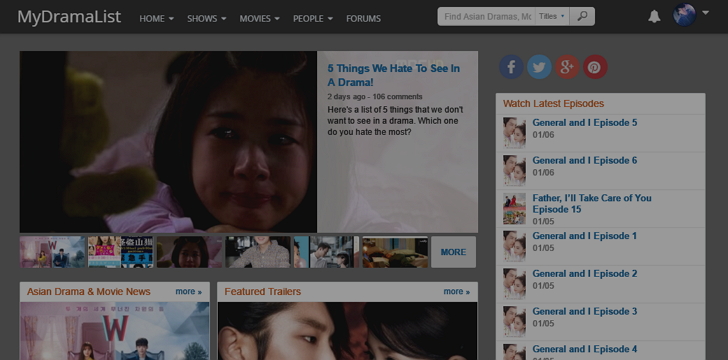Screen dimensions: 728x360
Task: Share page on Google Plus
Action: (567, 67)
